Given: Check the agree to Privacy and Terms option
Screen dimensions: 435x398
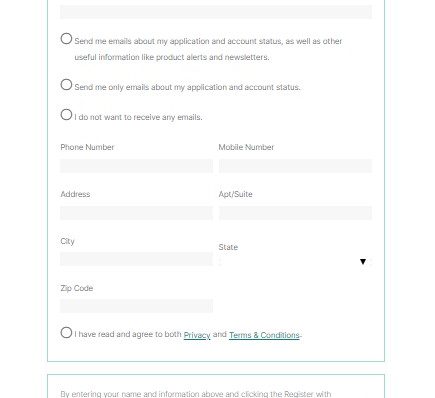Looking at the screenshot, I should click(66, 332).
